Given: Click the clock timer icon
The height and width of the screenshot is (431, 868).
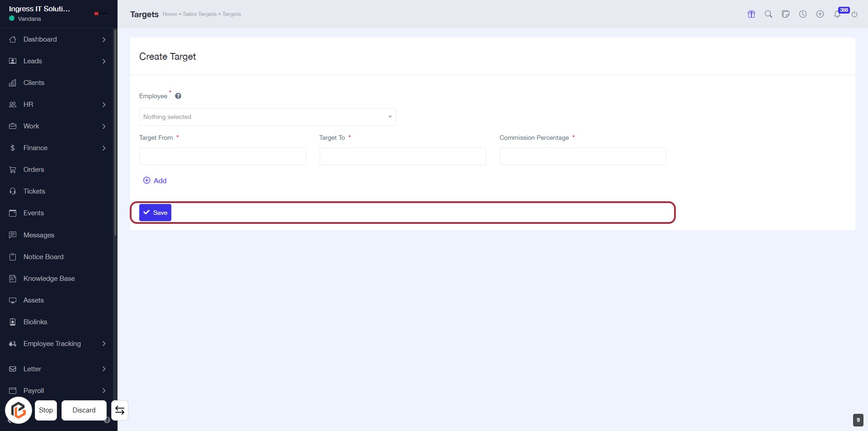Looking at the screenshot, I should click(x=803, y=14).
